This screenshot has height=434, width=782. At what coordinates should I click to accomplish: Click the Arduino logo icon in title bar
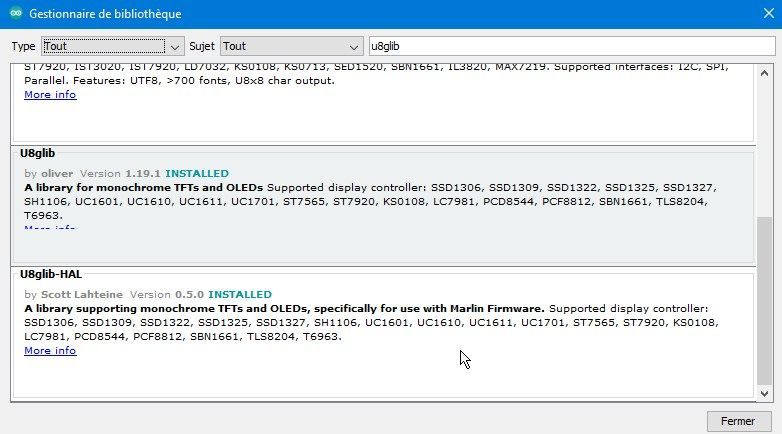15,13
